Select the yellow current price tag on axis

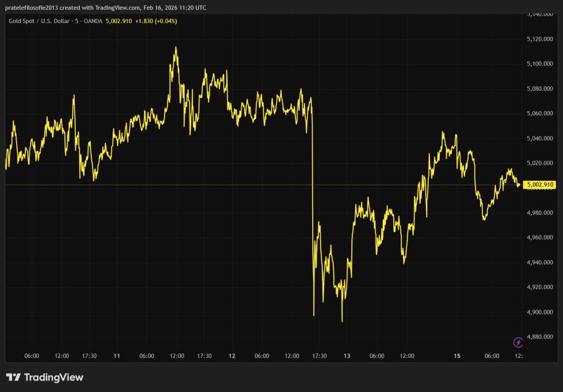tap(539, 185)
